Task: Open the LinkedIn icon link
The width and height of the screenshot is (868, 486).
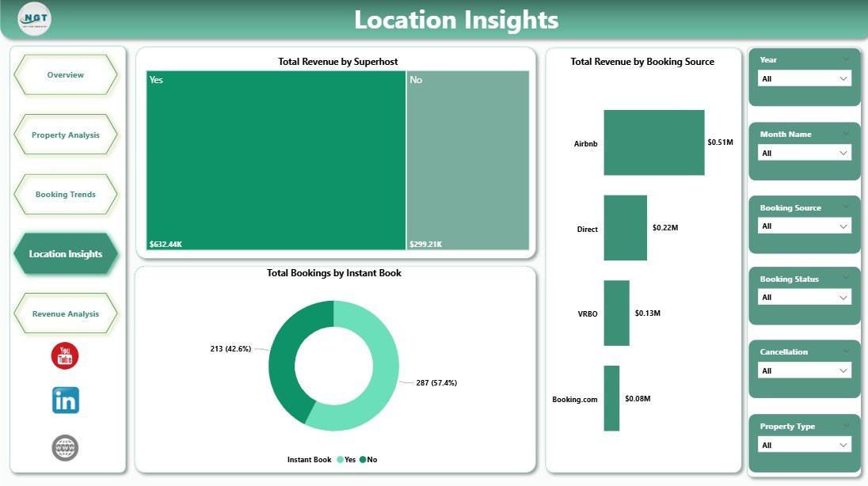Action: [65, 401]
